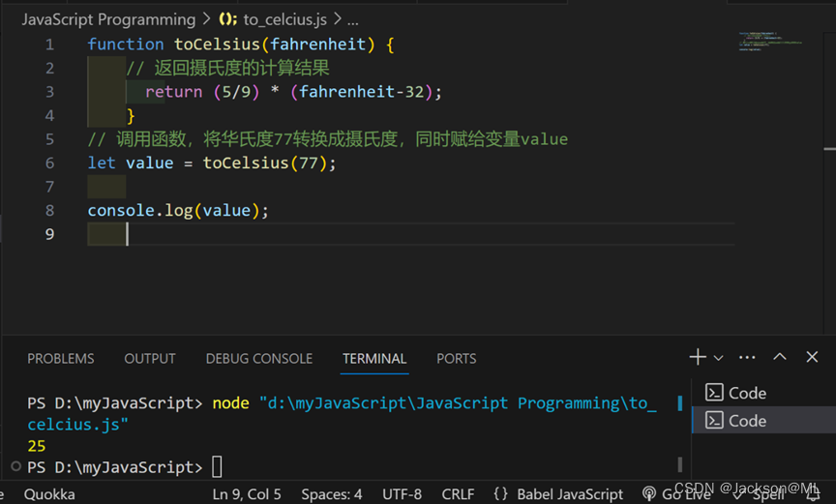
Task: Maximize the panel with the up chevron
Action: [780, 357]
